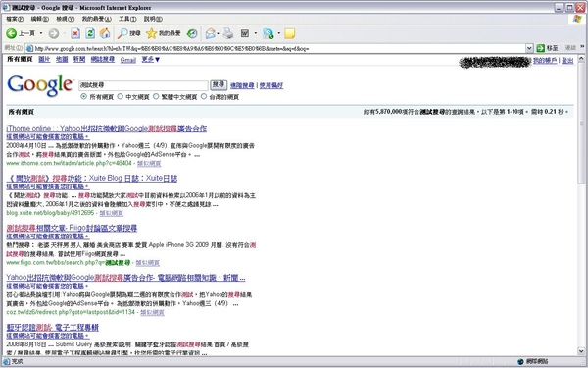
Task: Click the Mail envelope toolbar icon
Action: [211, 33]
